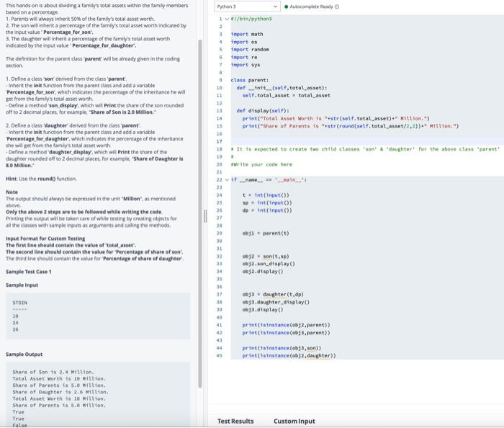
Task: Click the 'Sample Input' heading
Action: (x=22, y=285)
